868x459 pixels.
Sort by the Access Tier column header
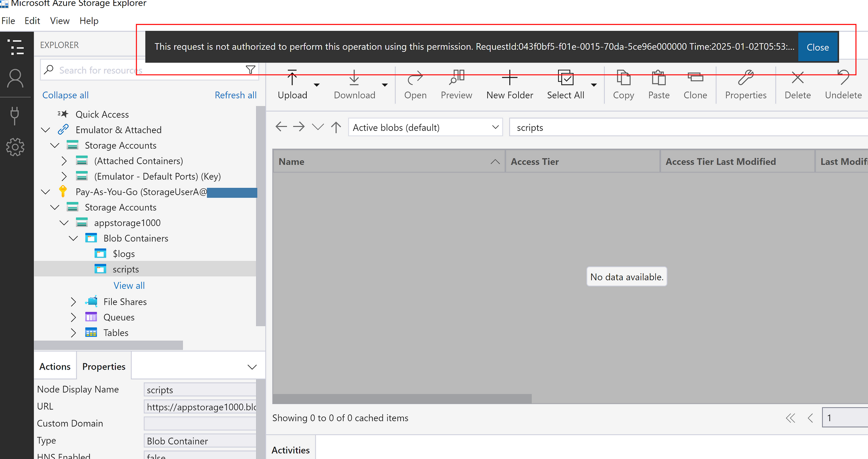(x=583, y=161)
